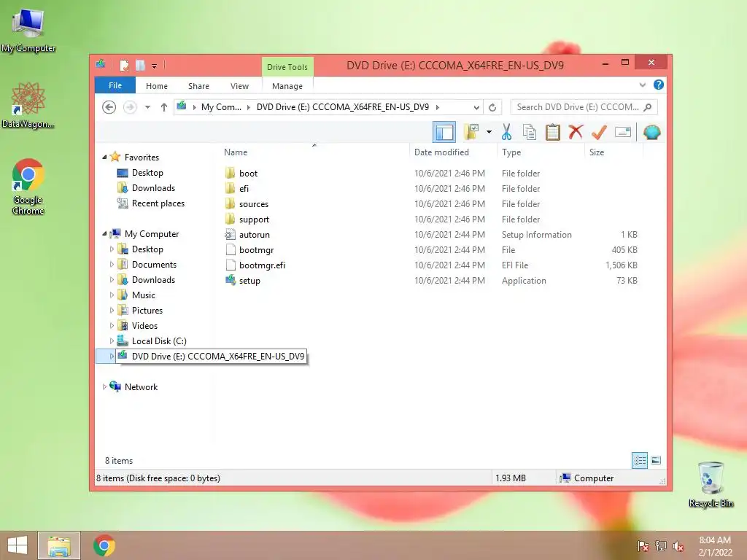The height and width of the screenshot is (560, 747).
Task: Switch to the View ribbon tab
Action: (x=239, y=86)
